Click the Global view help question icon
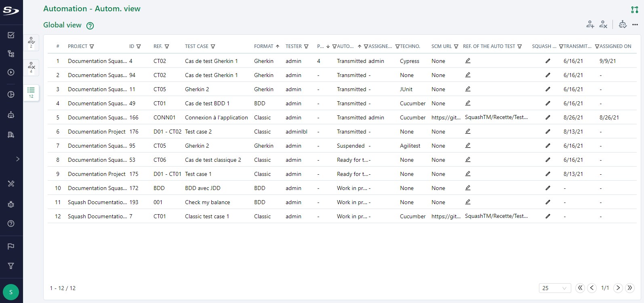 pyautogui.click(x=90, y=26)
